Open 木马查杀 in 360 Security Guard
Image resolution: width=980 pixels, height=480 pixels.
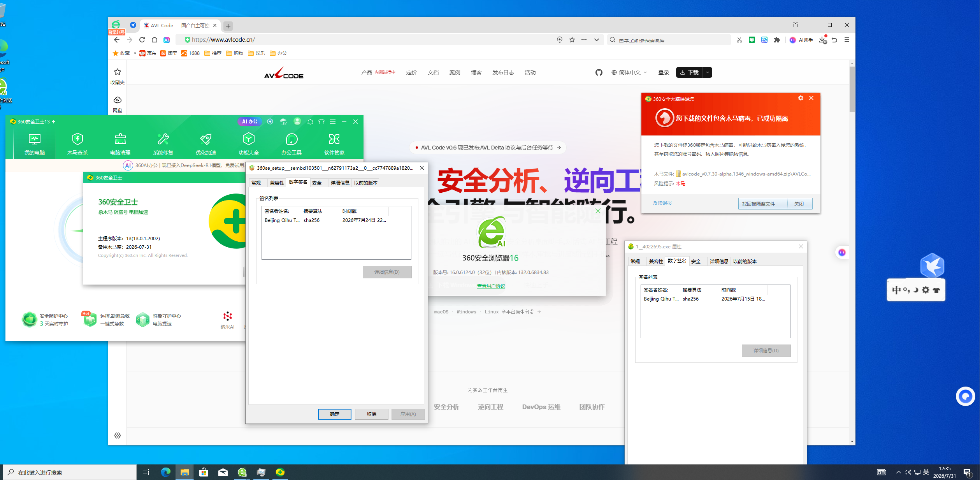click(x=77, y=144)
